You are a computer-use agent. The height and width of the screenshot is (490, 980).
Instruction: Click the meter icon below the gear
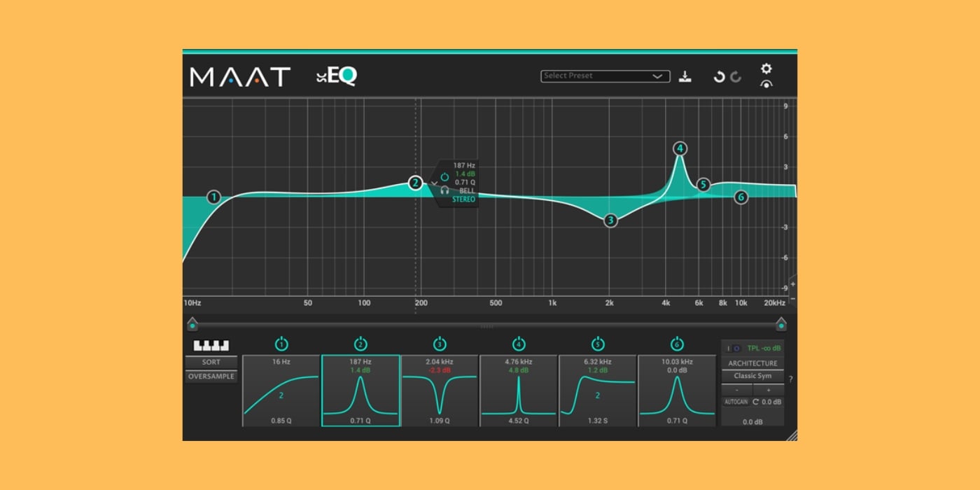(766, 83)
